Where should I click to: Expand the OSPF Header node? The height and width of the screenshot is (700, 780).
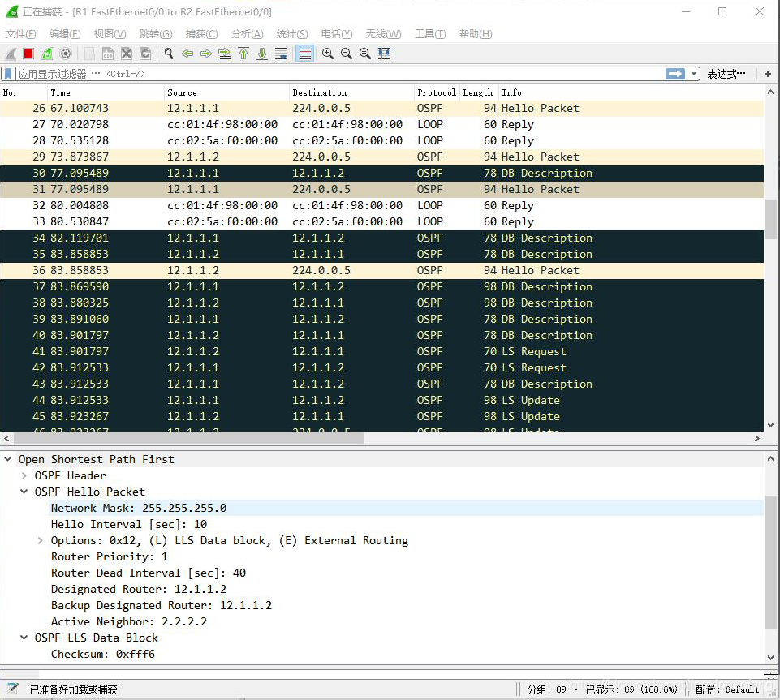coord(24,476)
